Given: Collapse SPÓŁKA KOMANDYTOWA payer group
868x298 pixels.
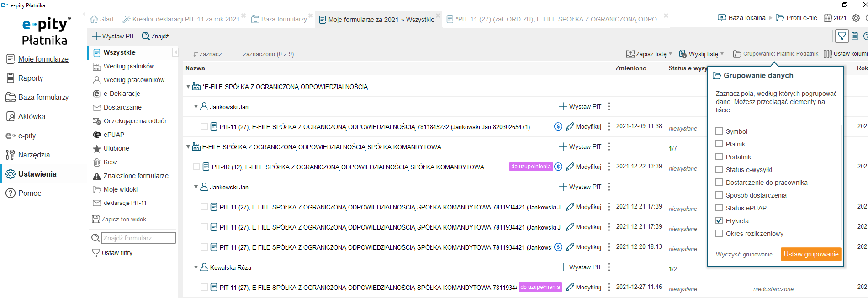Looking at the screenshot, I should coord(188,147).
